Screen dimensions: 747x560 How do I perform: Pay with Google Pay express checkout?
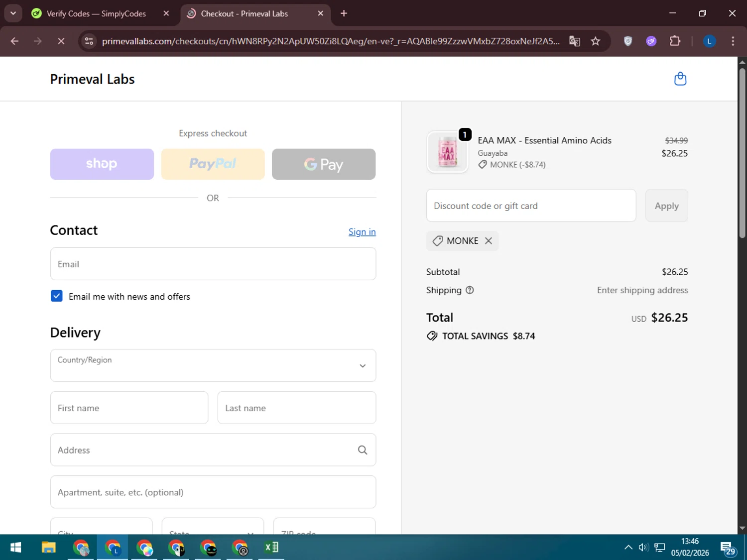click(x=324, y=164)
